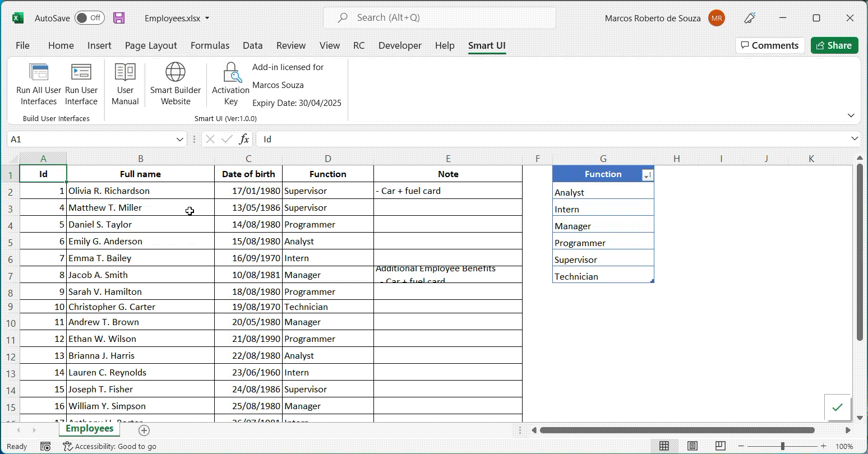Open the Smart UI ribbon tab
The width and height of the screenshot is (868, 454).
(x=486, y=45)
